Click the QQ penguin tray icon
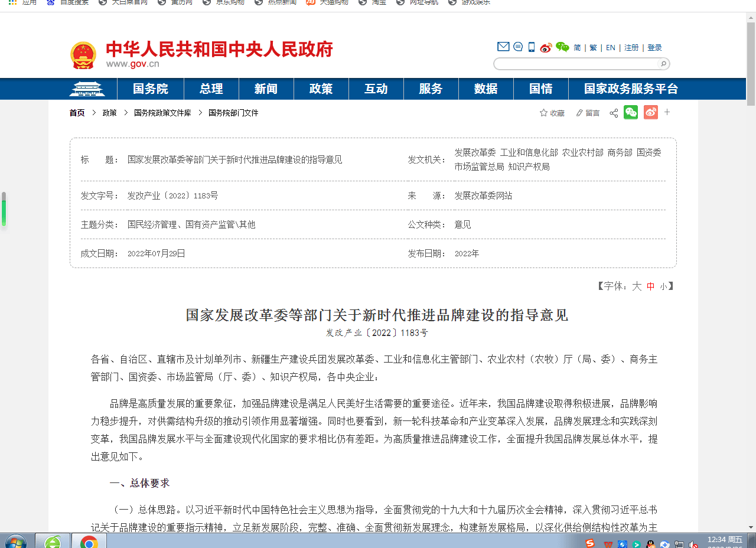Image resolution: width=756 pixels, height=548 pixels. point(650,544)
